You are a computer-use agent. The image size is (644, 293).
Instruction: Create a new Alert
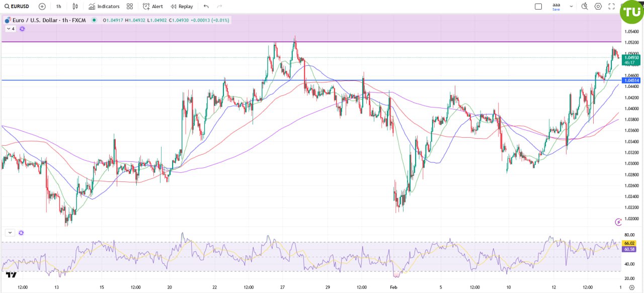(x=153, y=7)
